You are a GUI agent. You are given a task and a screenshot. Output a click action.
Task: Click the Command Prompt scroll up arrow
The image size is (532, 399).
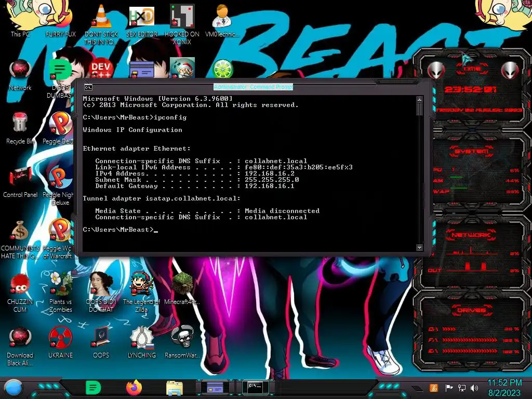tap(419, 99)
